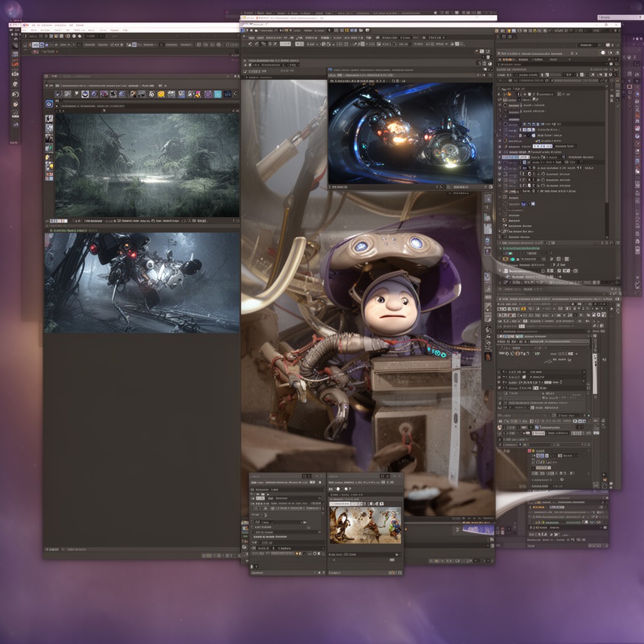Click the misty forest swamp render preview
The height and width of the screenshot is (644, 644).
(x=147, y=165)
